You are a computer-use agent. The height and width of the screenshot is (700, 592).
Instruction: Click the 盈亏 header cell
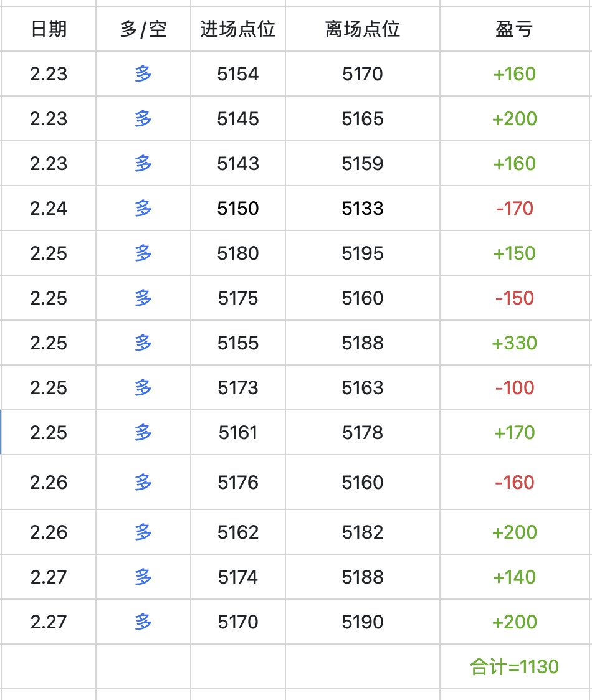tap(515, 29)
